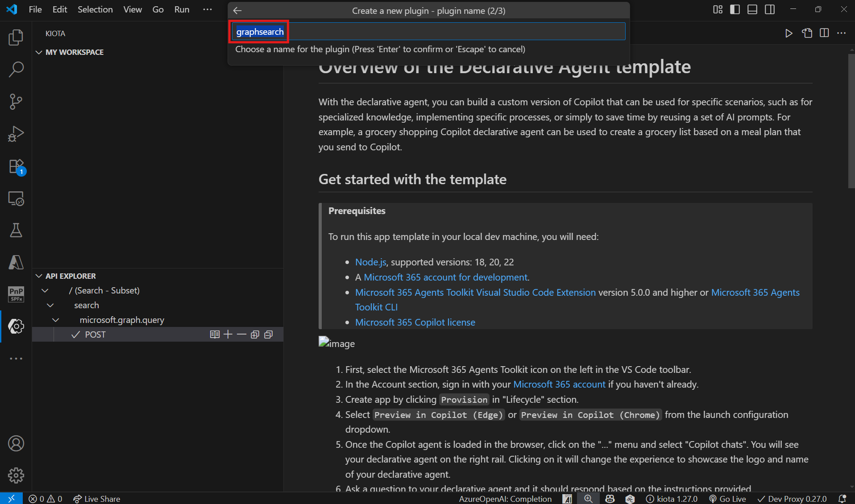The width and height of the screenshot is (855, 504).
Task: Click the zoom magnifier status bar icon
Action: pos(589,499)
